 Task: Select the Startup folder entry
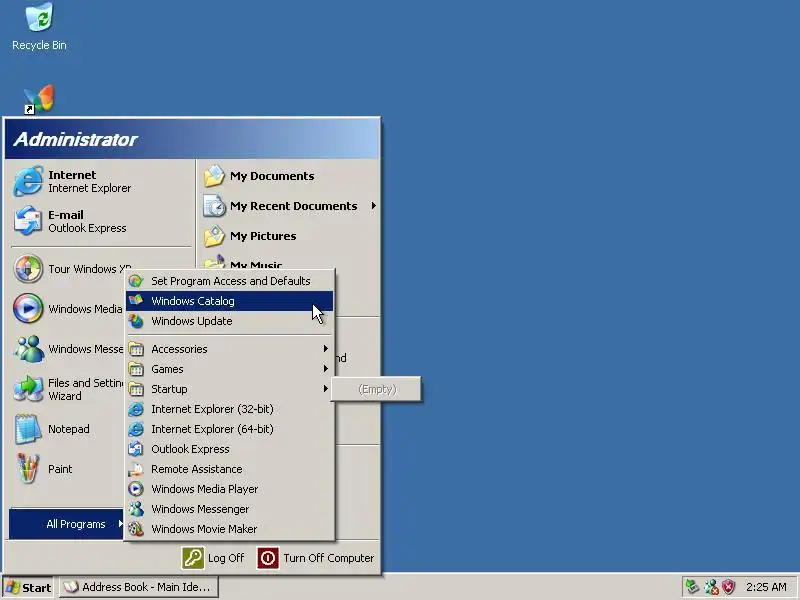[230, 389]
